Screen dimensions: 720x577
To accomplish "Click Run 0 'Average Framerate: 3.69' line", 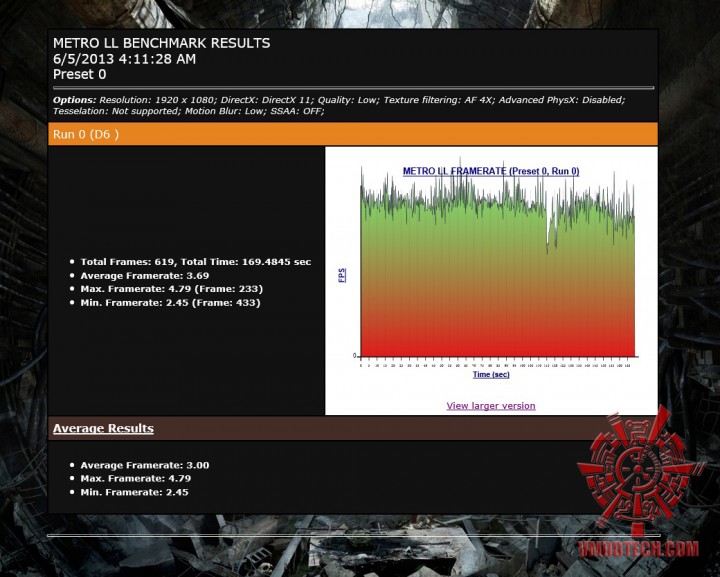I will point(145,275).
